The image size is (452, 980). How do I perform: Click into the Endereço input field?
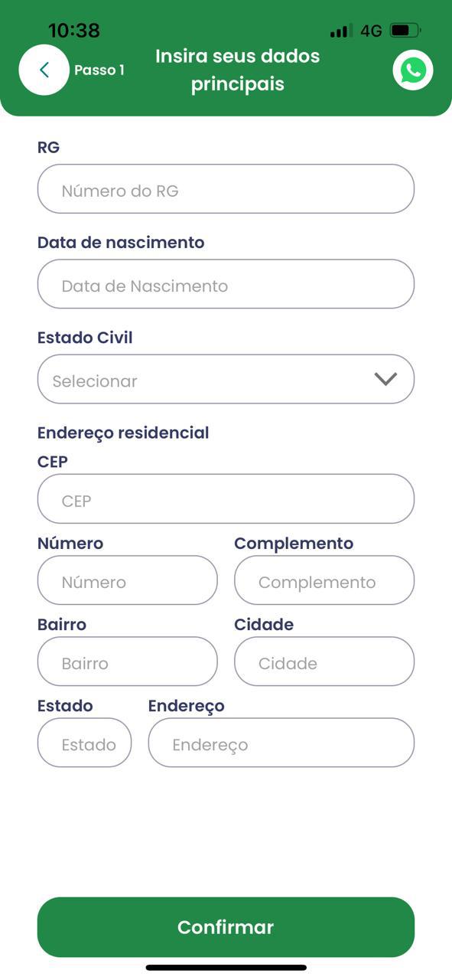[281, 743]
